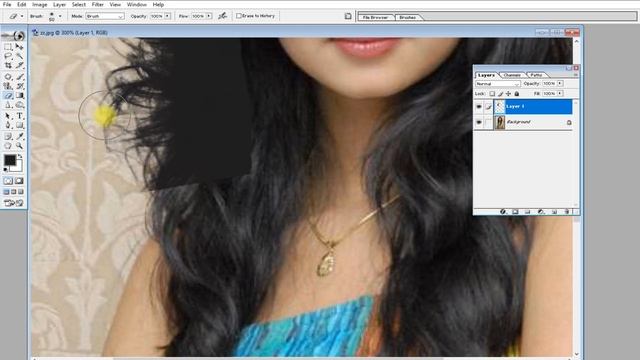Select the Healing Brush tool
The width and height of the screenshot is (640, 360).
point(8,76)
